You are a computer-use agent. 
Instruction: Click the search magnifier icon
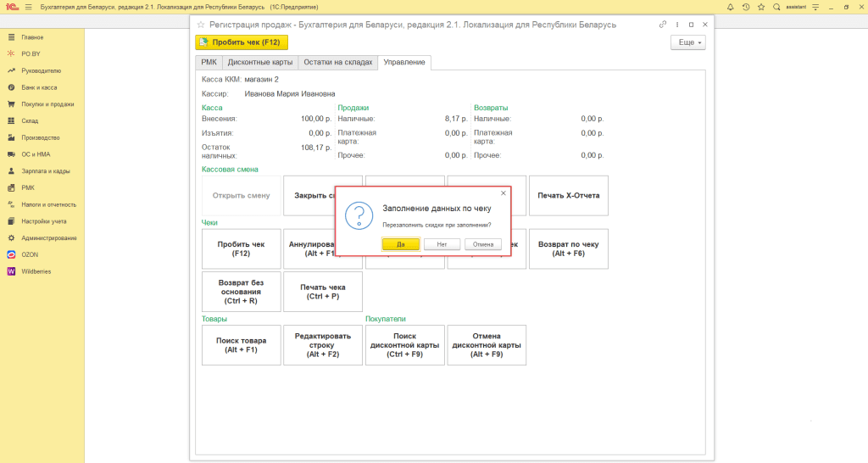[x=776, y=7]
